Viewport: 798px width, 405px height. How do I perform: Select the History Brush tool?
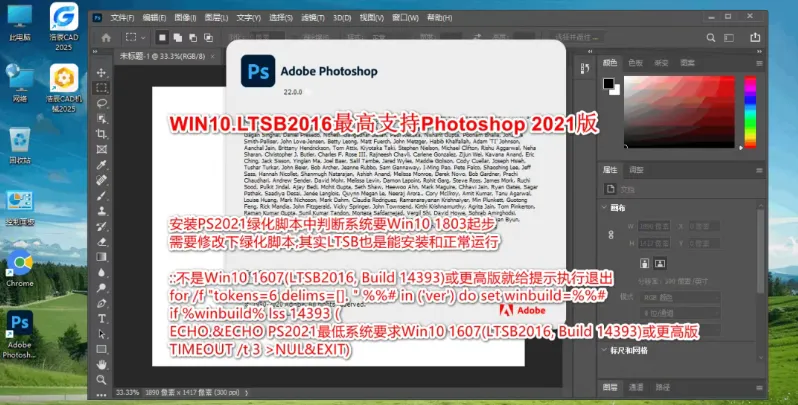point(101,226)
